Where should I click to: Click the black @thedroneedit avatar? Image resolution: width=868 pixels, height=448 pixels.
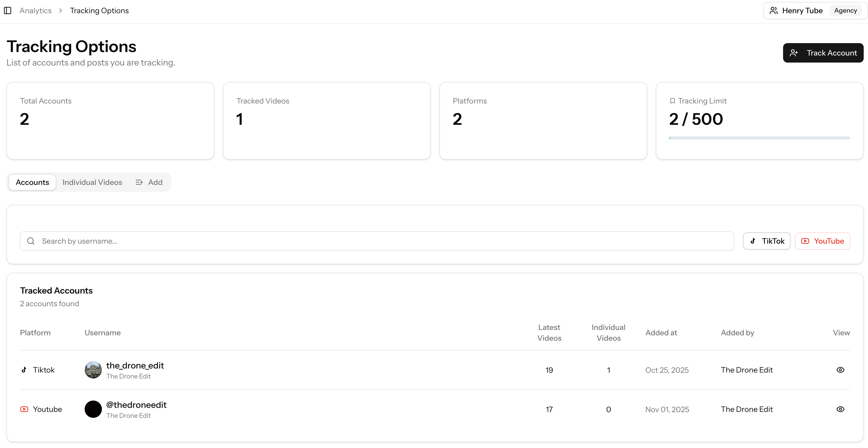(x=93, y=409)
